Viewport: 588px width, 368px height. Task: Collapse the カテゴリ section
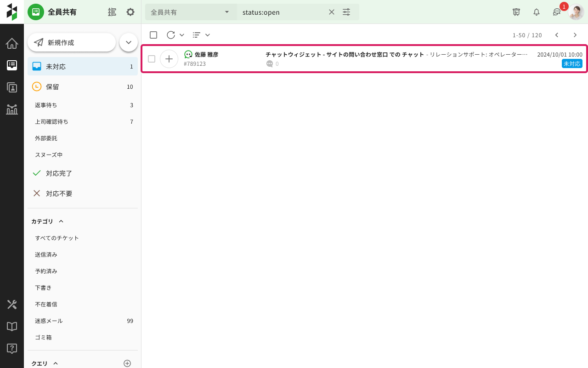[x=61, y=221]
